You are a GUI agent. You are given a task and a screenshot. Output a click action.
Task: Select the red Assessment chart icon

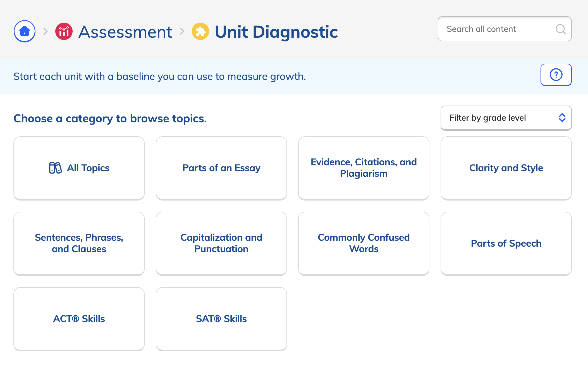[x=64, y=31]
